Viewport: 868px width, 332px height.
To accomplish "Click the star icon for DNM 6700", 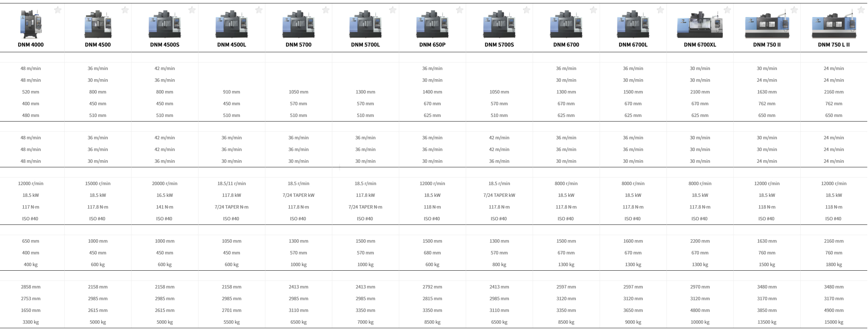I will coord(594,10).
